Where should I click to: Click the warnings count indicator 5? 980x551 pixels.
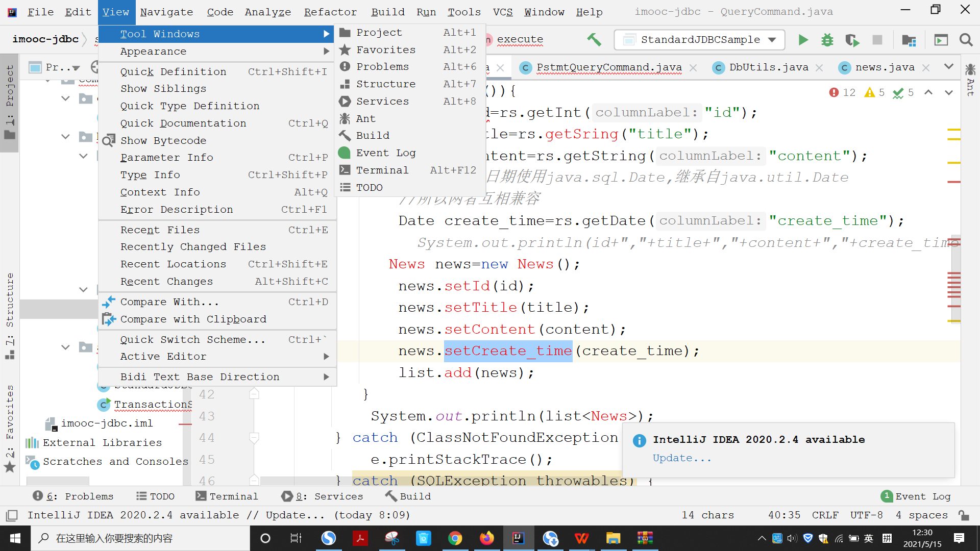[875, 92]
